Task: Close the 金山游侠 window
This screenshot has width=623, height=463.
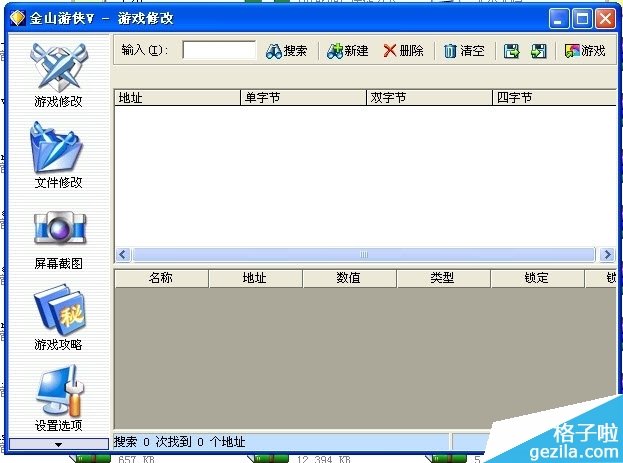Action: (x=605, y=18)
